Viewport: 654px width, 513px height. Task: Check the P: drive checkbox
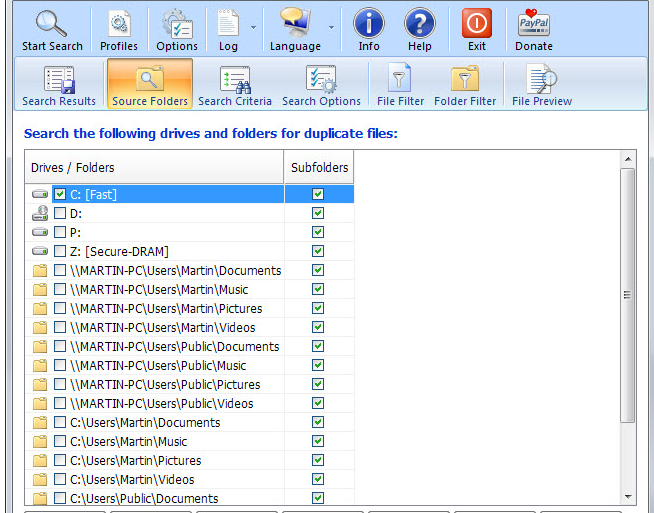[x=60, y=232]
